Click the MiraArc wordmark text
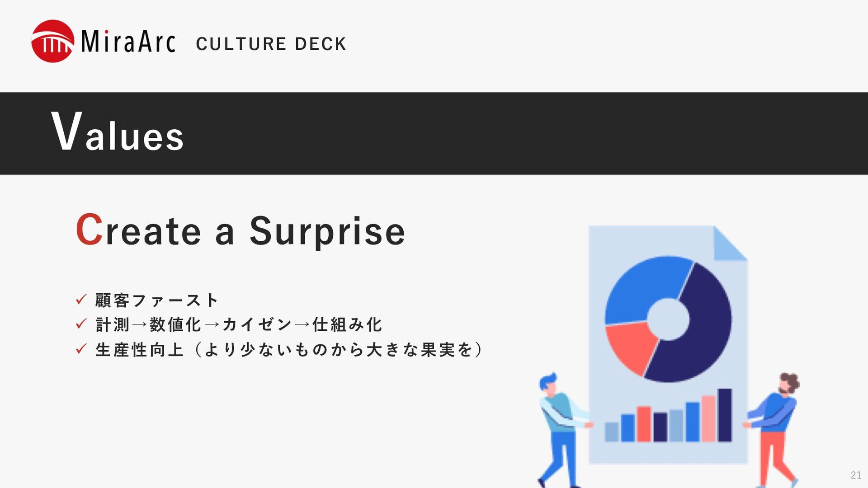Screen dimensions: 868x488 (128, 41)
